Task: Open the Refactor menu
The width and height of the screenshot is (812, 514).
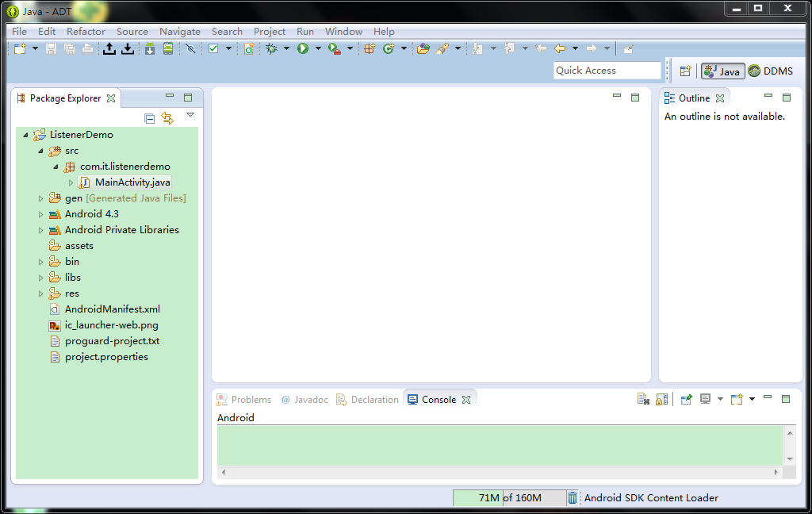Action: (86, 32)
